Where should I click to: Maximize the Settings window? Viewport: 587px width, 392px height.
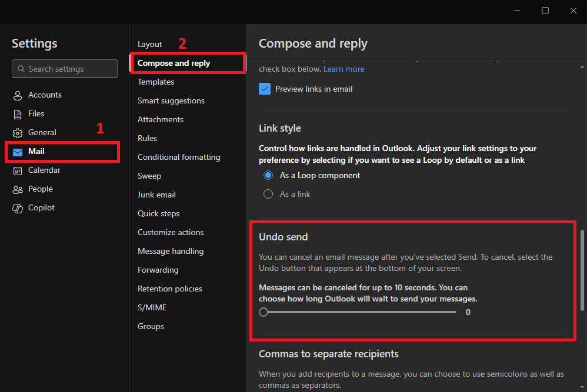(545, 11)
